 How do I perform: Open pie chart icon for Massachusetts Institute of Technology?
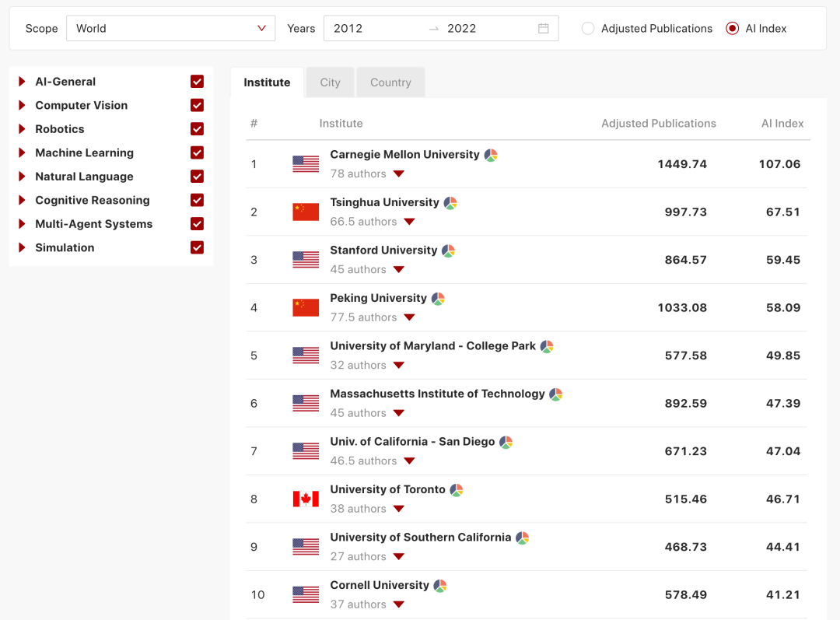[556, 394]
